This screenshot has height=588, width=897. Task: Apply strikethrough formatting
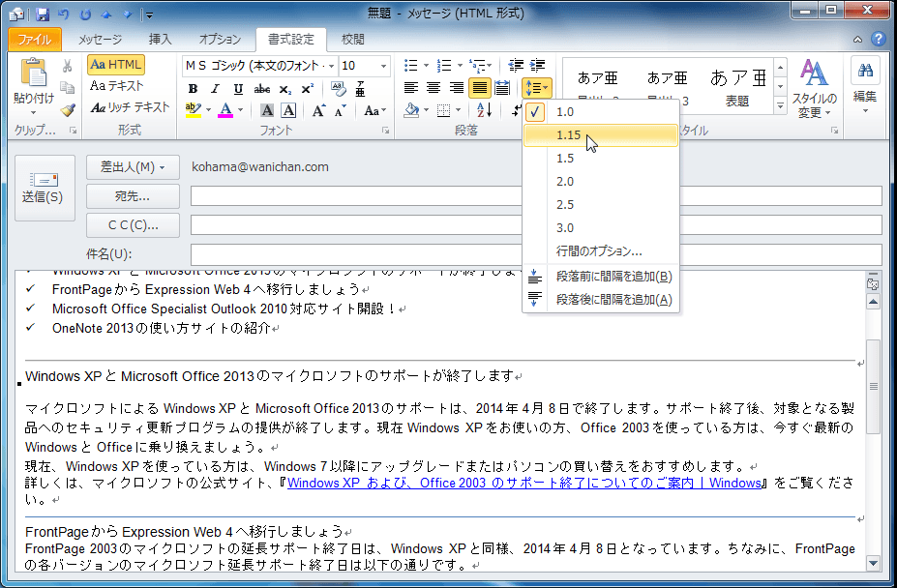click(x=261, y=89)
